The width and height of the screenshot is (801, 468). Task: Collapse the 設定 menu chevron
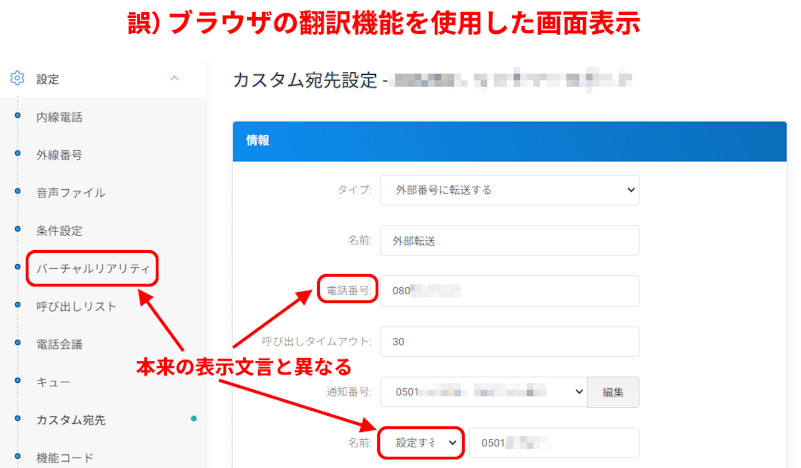[175, 78]
